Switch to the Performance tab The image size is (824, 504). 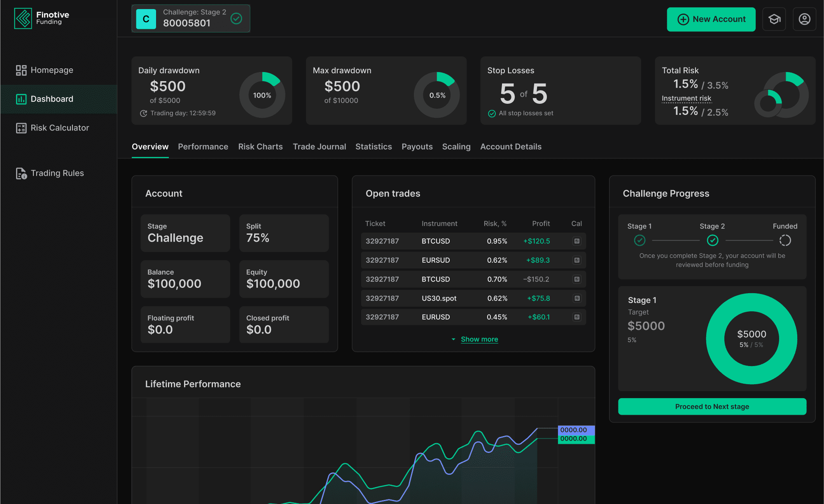[x=203, y=147]
